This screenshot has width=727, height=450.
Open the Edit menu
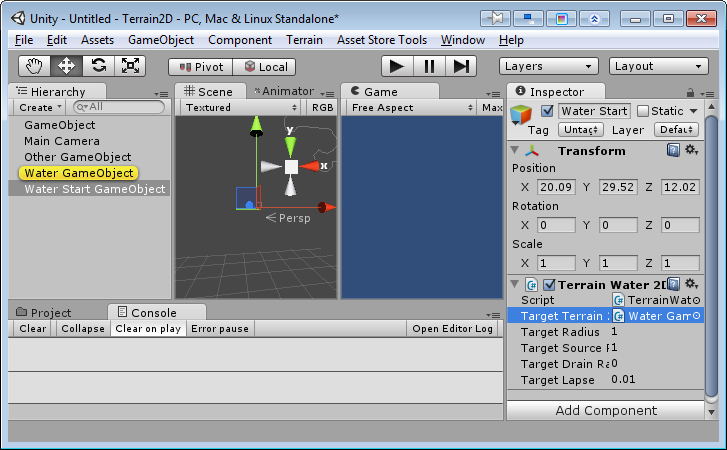57,40
